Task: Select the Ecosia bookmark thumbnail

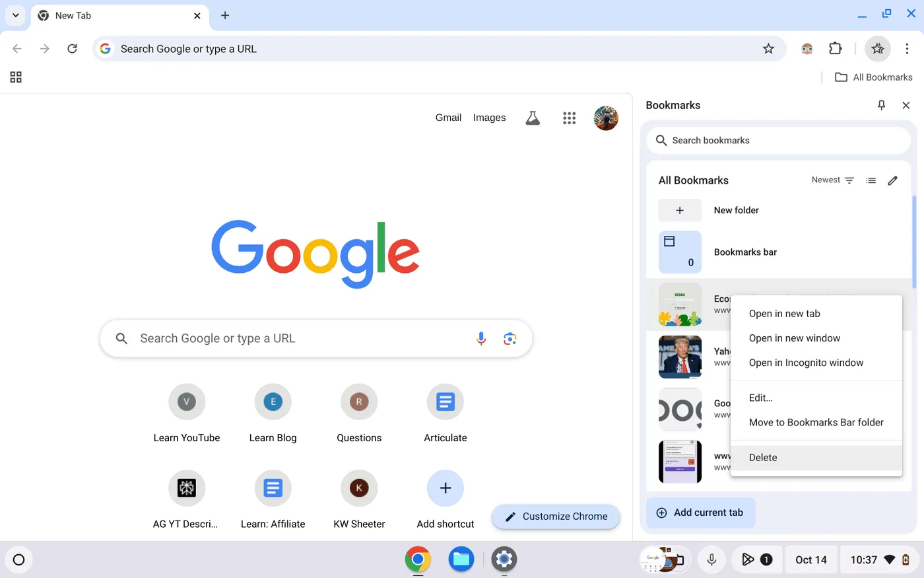Action: pyautogui.click(x=680, y=305)
